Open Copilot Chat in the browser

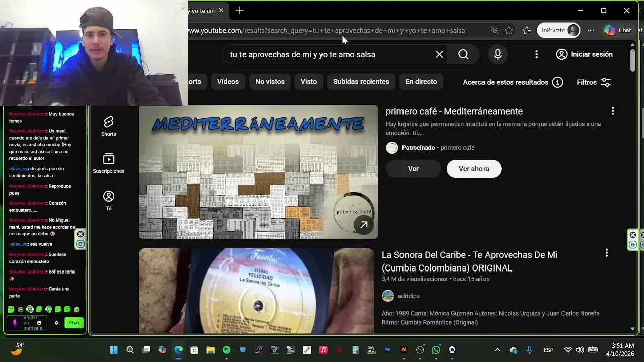pyautogui.click(x=618, y=30)
